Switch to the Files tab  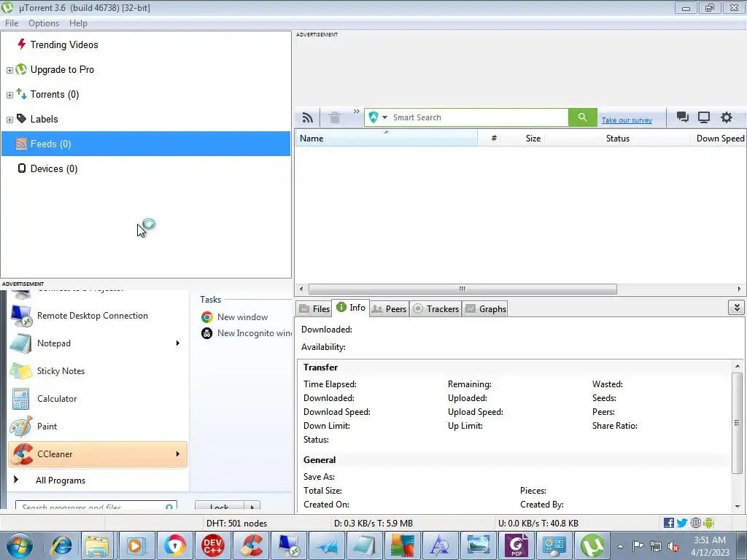(314, 309)
